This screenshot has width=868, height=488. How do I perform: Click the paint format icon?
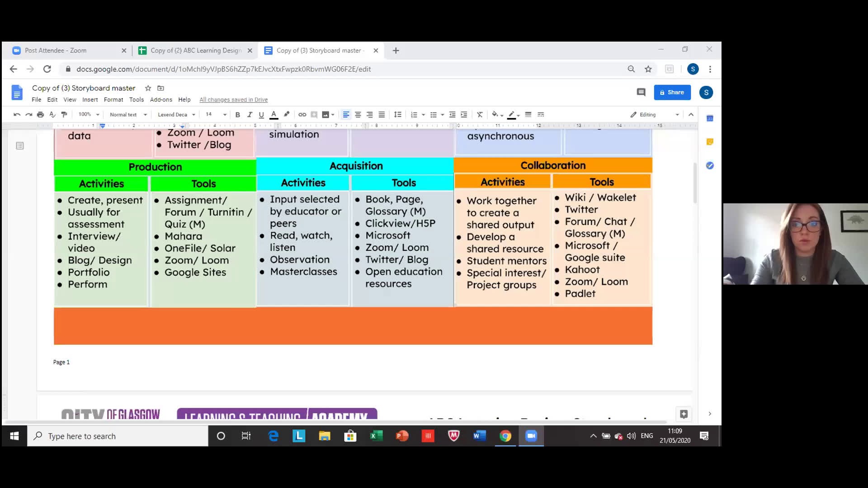[64, 115]
